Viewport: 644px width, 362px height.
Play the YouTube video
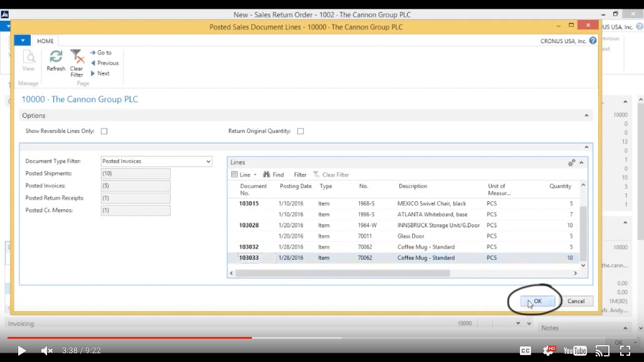tap(21, 351)
